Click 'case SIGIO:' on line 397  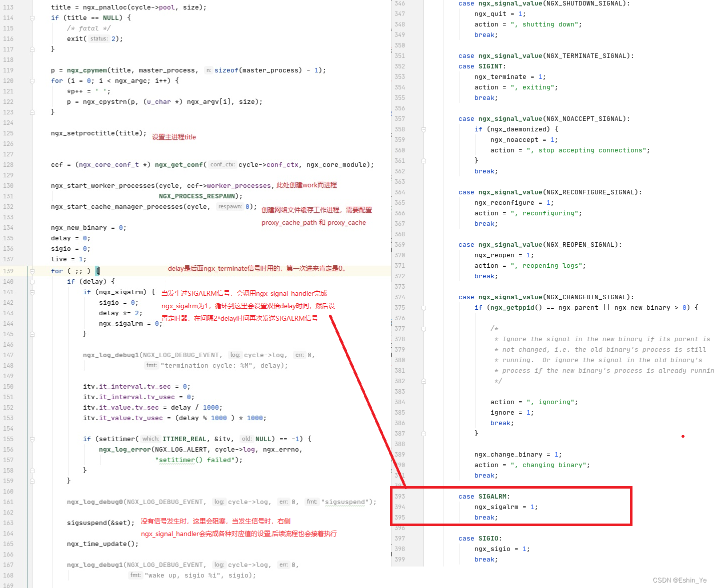480,539
